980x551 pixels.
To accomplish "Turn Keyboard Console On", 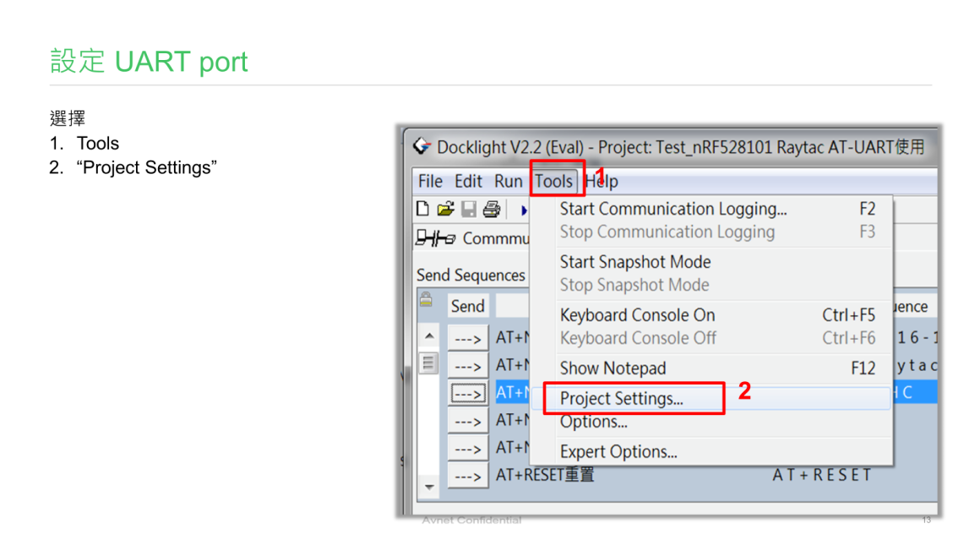I will 637,315.
